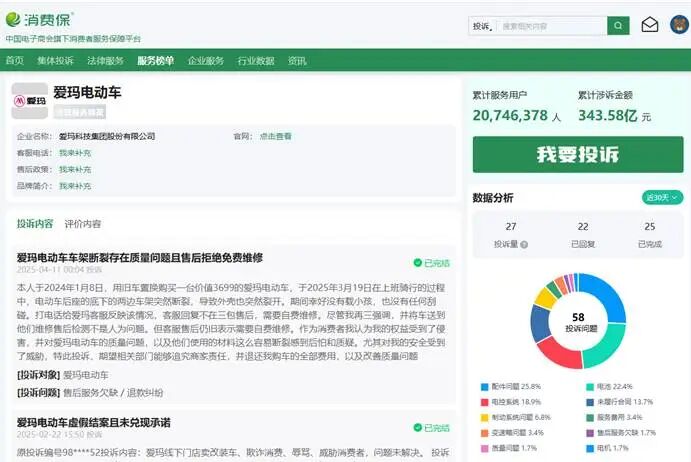
Task: Click the 爱玛 brand logo thumbnail
Action: point(30,101)
